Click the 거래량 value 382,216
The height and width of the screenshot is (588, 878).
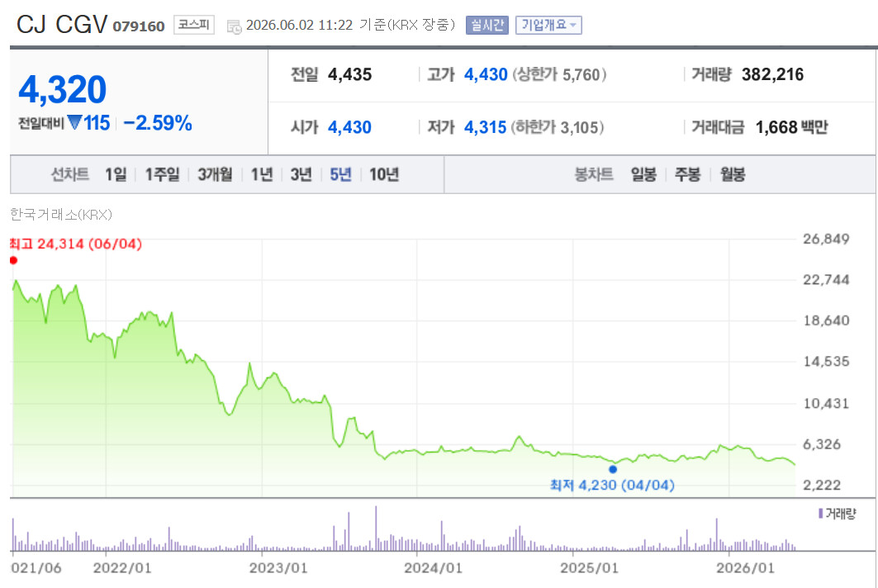click(x=773, y=74)
